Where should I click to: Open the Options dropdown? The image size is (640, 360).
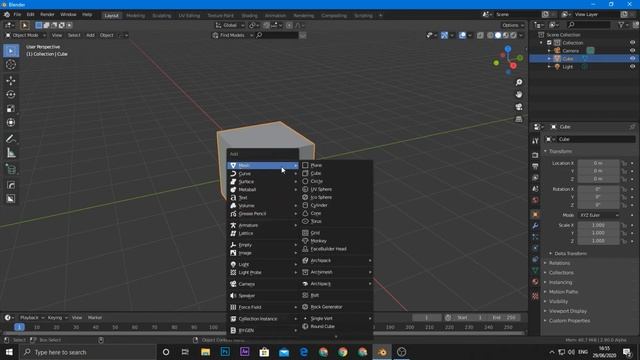click(x=513, y=25)
